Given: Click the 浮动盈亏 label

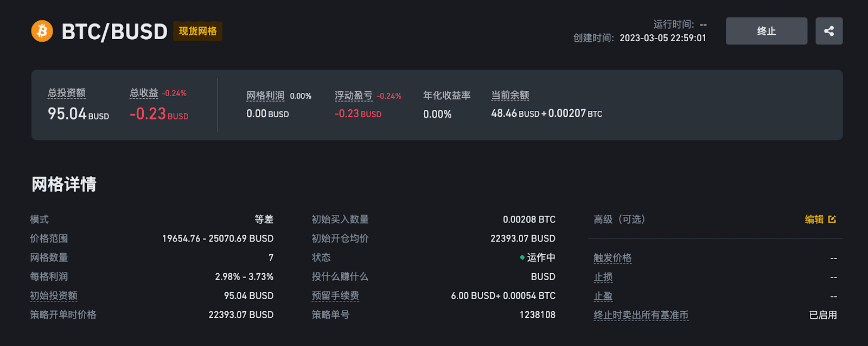Looking at the screenshot, I should click(x=354, y=96).
